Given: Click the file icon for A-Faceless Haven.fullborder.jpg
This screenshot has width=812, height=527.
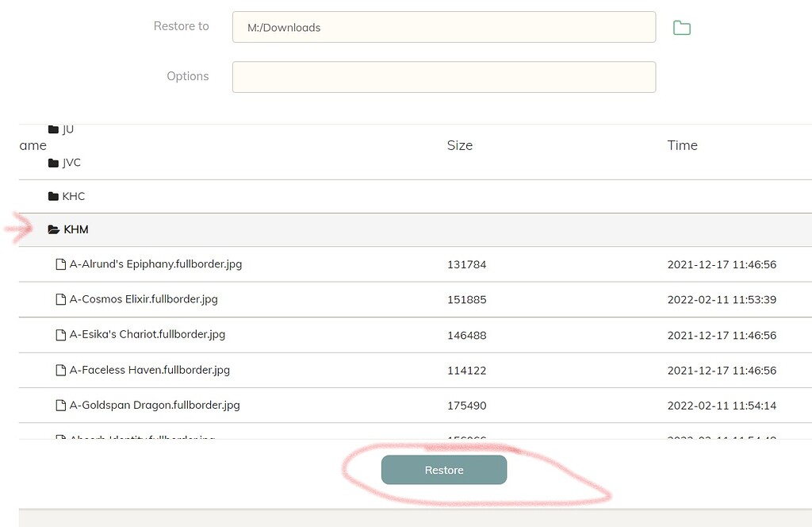Looking at the screenshot, I should point(61,370).
